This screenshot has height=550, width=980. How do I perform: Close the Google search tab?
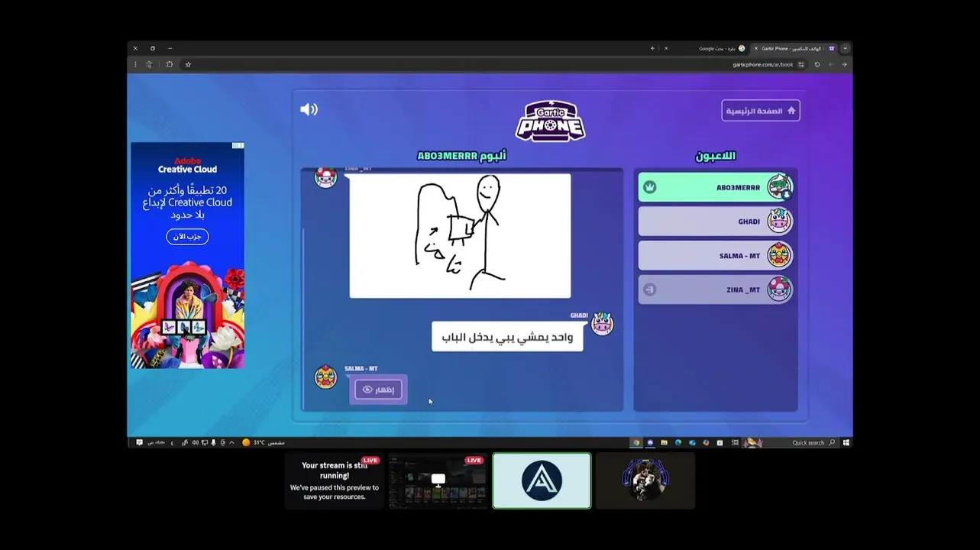click(x=666, y=48)
